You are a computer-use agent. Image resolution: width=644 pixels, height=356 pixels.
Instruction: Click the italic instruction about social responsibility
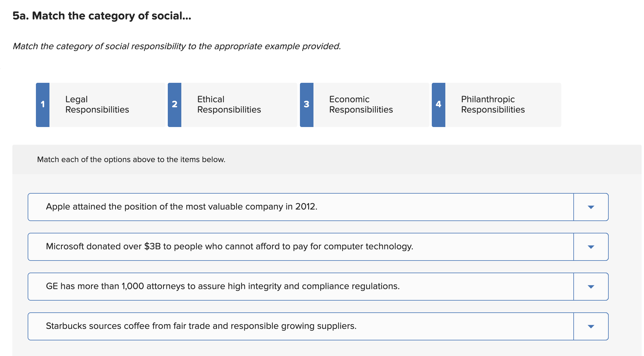tap(177, 46)
